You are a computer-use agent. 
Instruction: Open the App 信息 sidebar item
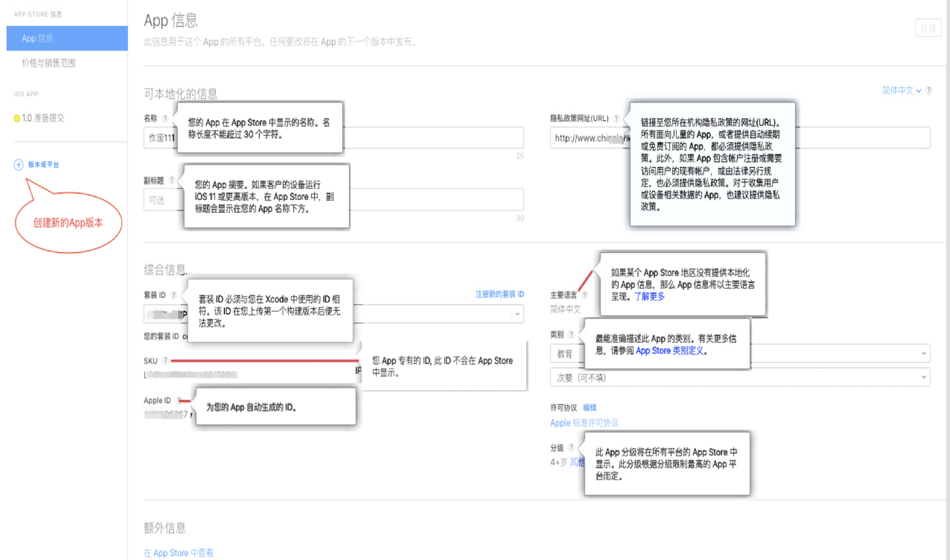67,38
